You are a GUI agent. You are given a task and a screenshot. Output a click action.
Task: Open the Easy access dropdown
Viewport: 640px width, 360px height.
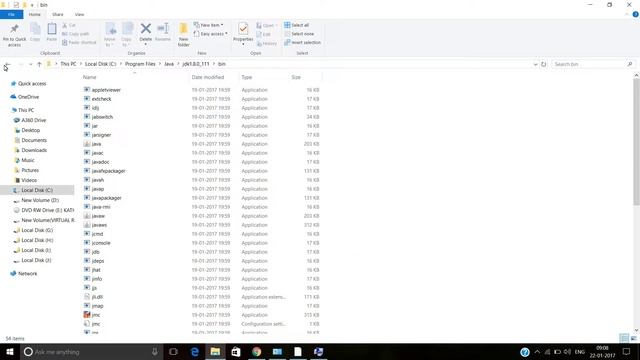[x=211, y=34]
